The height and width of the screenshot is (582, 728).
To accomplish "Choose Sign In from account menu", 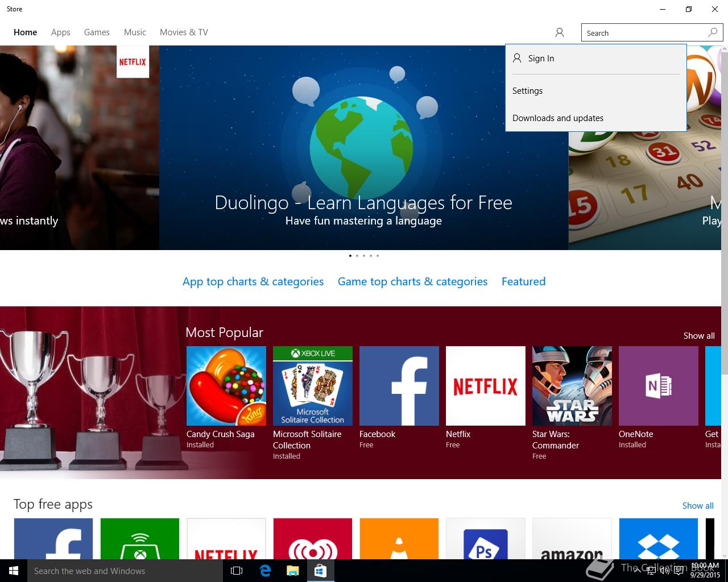I will (x=596, y=59).
